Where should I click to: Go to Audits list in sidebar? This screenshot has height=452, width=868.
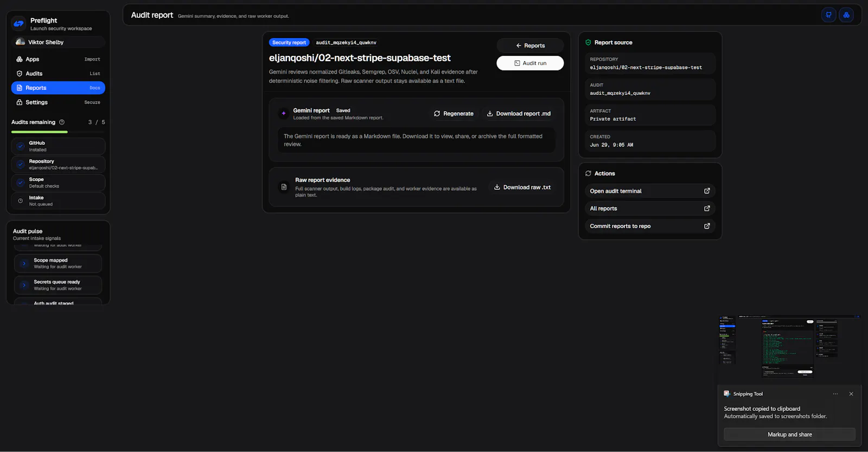[x=58, y=73]
